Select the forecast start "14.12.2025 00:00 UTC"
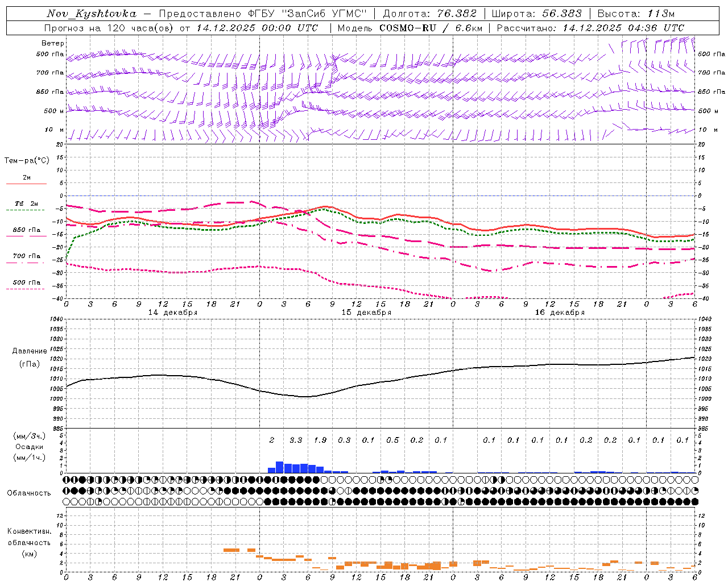Image resolution: width=728 pixels, height=582 pixels. (257, 28)
